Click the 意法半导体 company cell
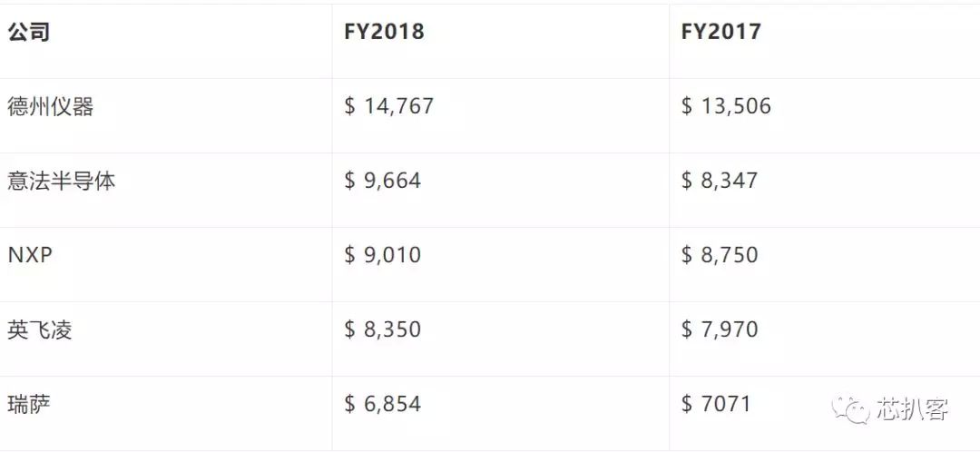 tap(62, 181)
